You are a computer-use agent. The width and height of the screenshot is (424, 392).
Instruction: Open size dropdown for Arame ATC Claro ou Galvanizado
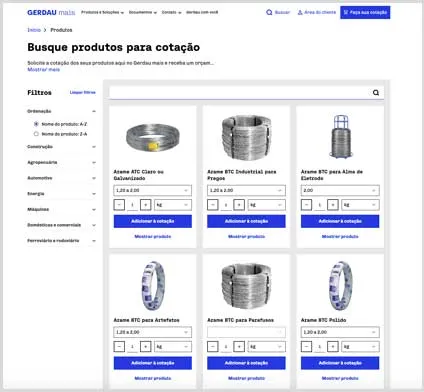pyautogui.click(x=153, y=190)
